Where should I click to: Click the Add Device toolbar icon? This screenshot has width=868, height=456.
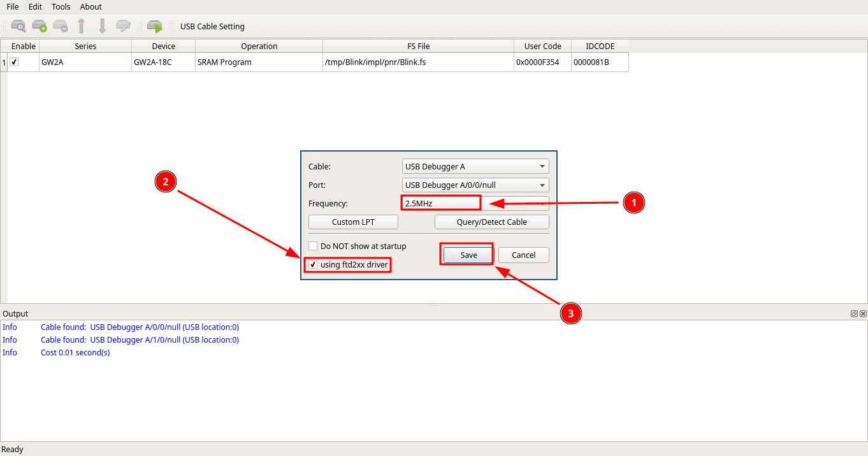tap(40, 26)
